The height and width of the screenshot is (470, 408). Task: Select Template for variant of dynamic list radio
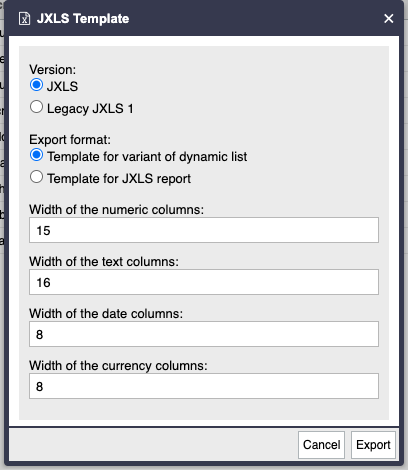click(36, 155)
